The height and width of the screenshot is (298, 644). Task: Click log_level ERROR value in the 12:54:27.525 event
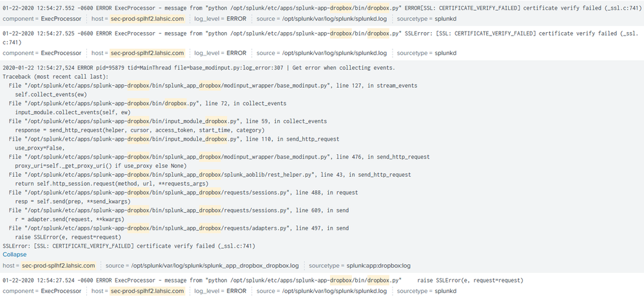coord(236,53)
